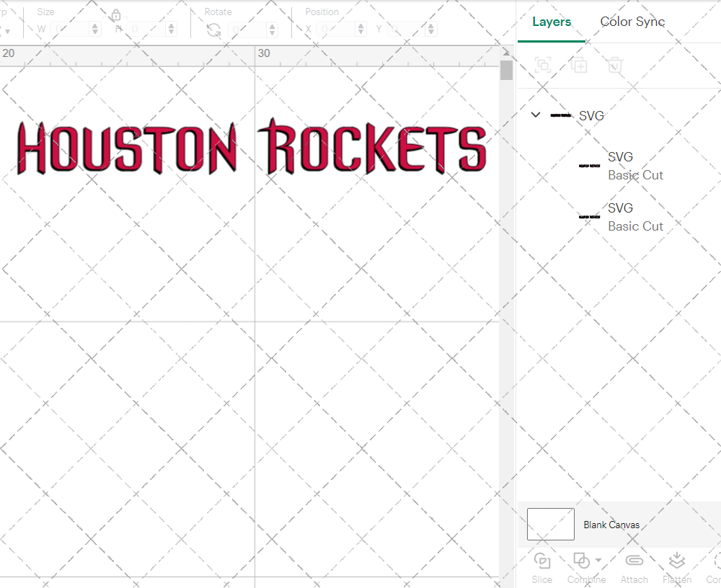
Task: Click the W size increment arrow
Action: (x=94, y=25)
